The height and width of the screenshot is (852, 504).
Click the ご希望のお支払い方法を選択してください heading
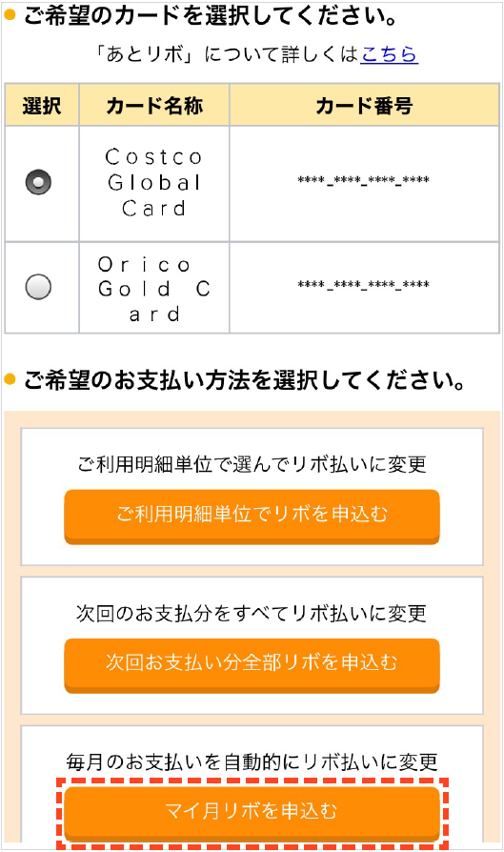coord(245,380)
